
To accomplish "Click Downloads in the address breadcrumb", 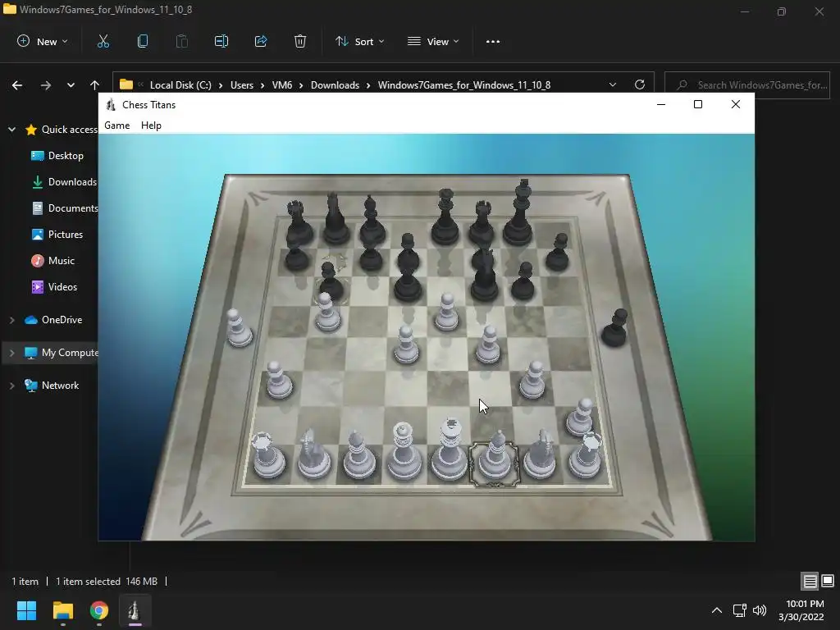I will pos(335,84).
